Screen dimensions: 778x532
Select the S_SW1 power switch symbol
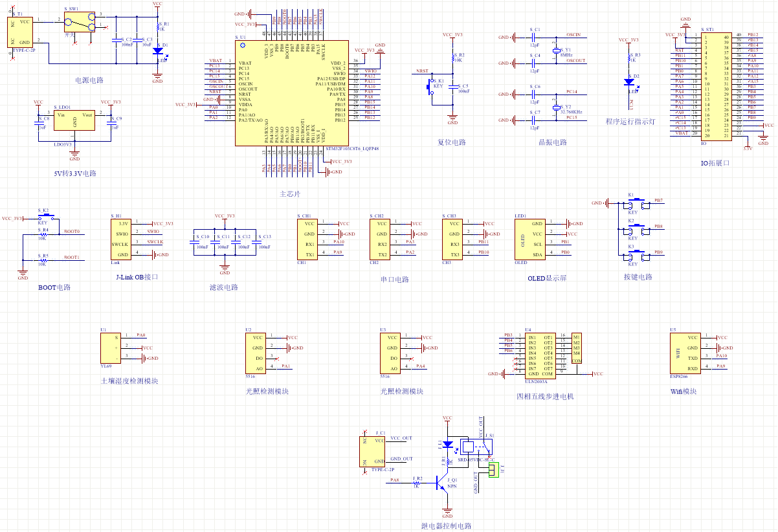pyautogui.click(x=80, y=21)
